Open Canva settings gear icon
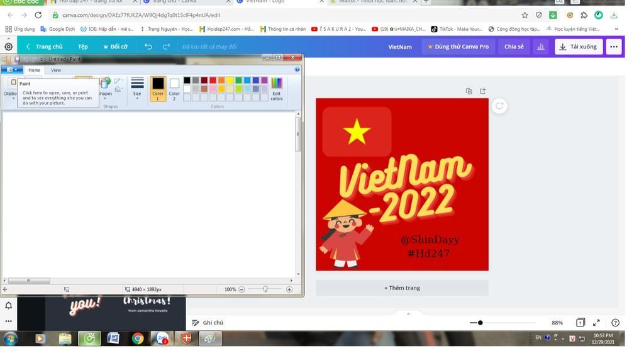Screen dimensions: 644x351 coord(9,47)
